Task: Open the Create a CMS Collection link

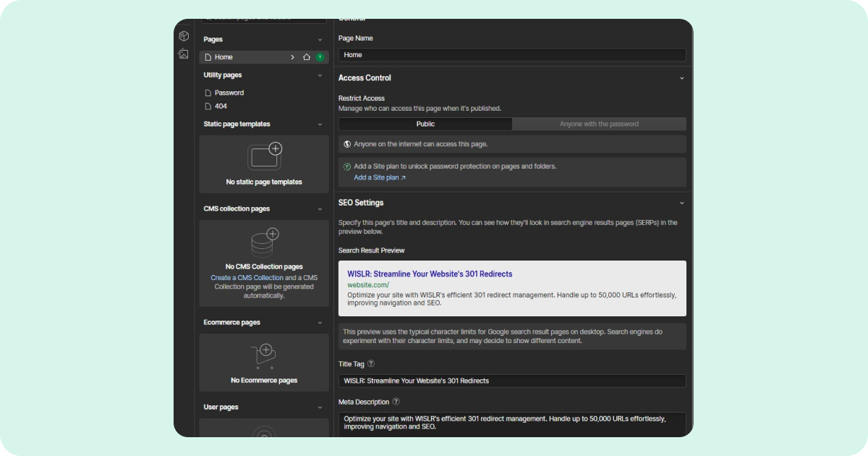Action: point(248,277)
